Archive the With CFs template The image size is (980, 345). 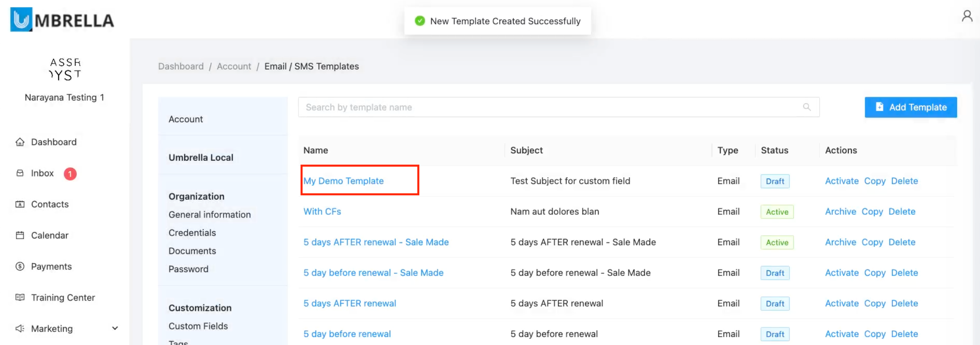point(840,212)
